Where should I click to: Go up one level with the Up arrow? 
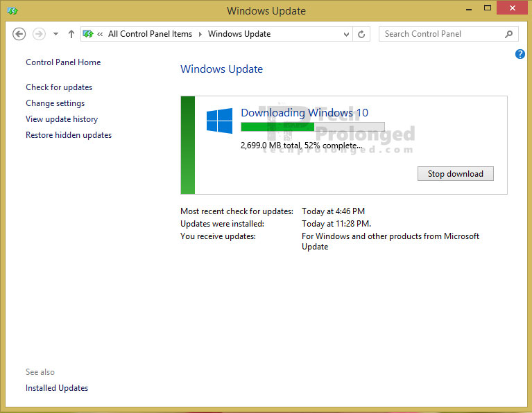point(71,34)
